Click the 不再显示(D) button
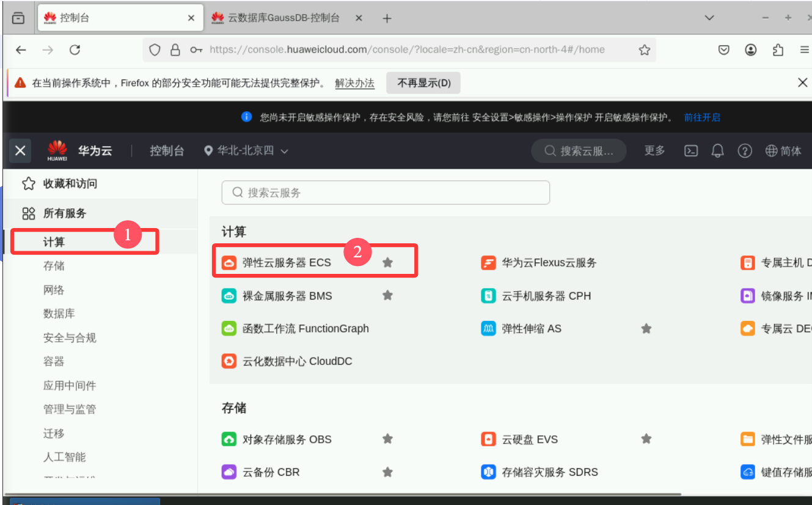This screenshot has height=505, width=812. click(x=423, y=83)
